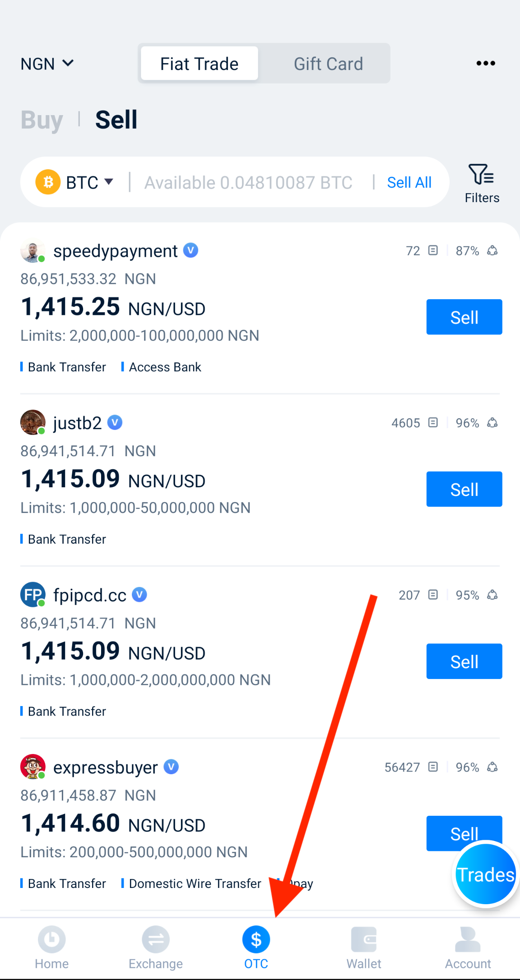The height and width of the screenshot is (980, 520).
Task: Switch to the Gift Card tab
Action: pyautogui.click(x=328, y=63)
